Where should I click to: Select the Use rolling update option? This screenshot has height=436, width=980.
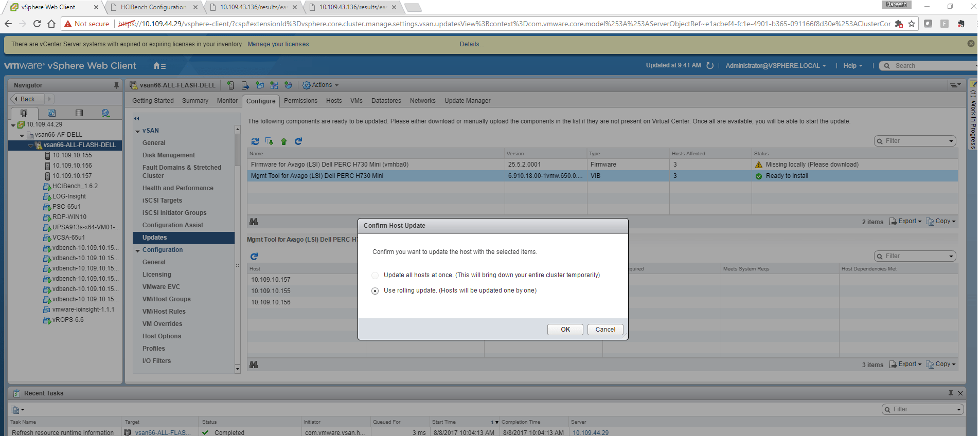coord(375,291)
